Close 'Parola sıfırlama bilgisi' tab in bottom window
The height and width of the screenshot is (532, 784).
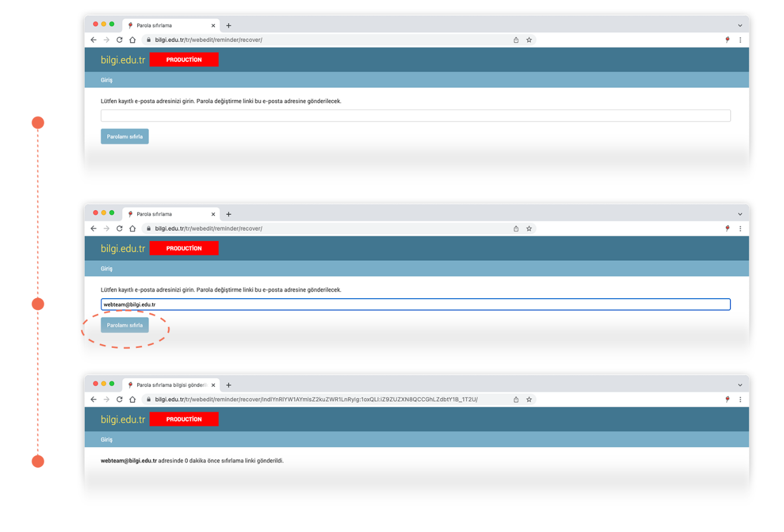(x=213, y=385)
